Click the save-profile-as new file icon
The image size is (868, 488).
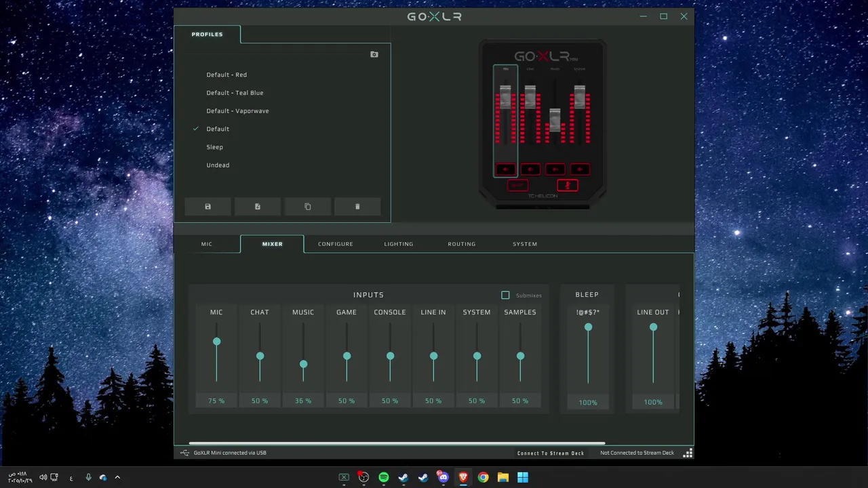click(258, 207)
